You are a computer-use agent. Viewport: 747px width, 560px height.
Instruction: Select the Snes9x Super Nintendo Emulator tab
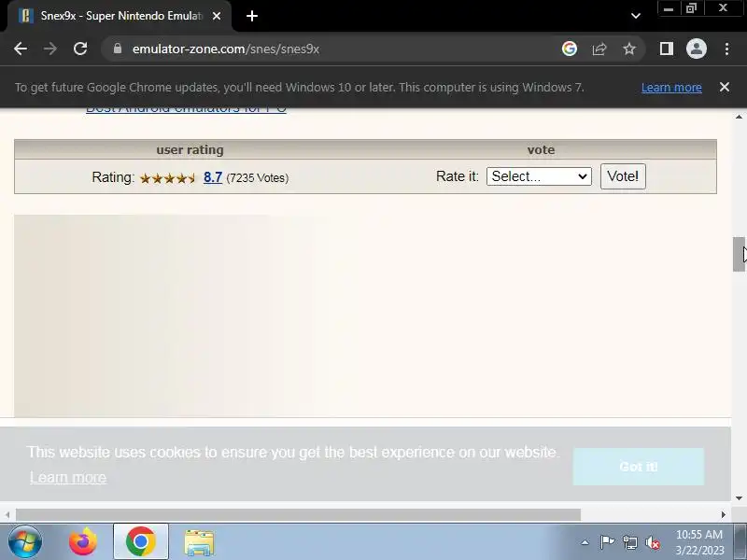[120, 16]
